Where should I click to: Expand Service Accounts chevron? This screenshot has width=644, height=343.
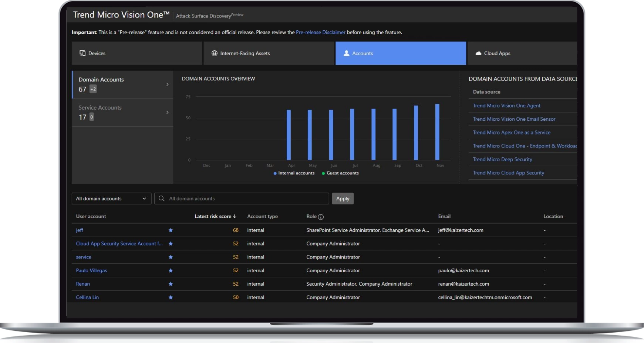(168, 112)
